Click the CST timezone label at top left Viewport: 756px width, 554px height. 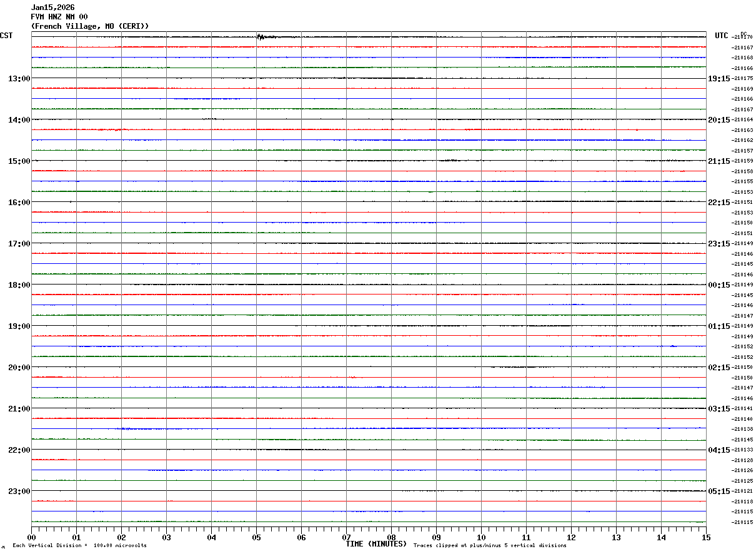6,36
